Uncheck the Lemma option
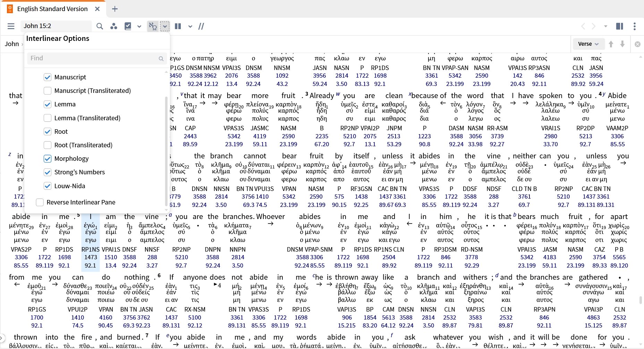The height and width of the screenshot is (349, 644). pyautogui.click(x=48, y=104)
